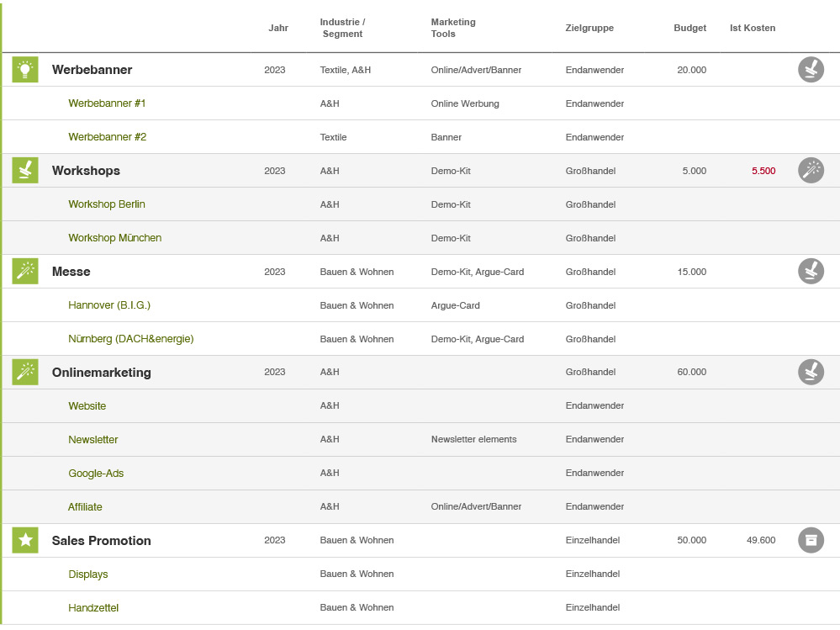Viewport: 840px width, 630px height.
Task: Collapse the Werbebanner campaign group
Action: [x=92, y=70]
